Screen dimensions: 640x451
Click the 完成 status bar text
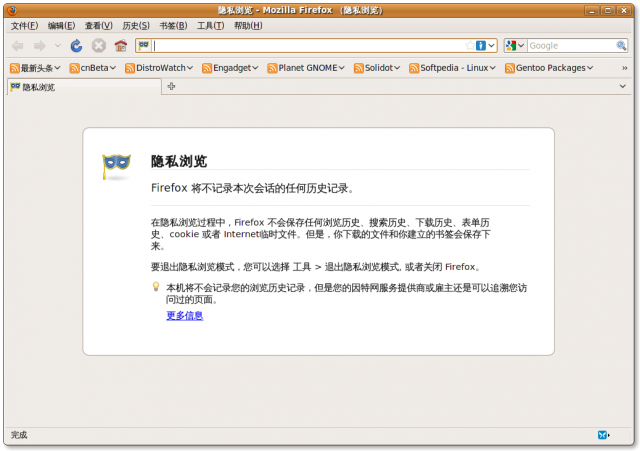[19, 435]
